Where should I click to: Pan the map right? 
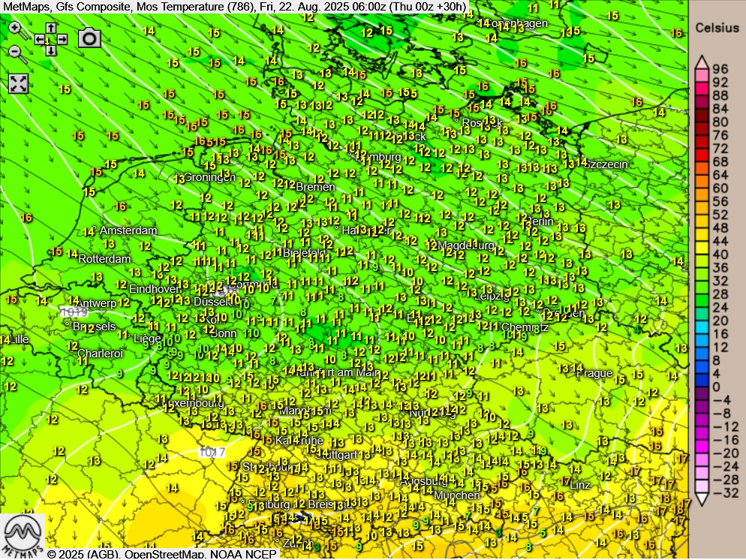tap(62, 39)
